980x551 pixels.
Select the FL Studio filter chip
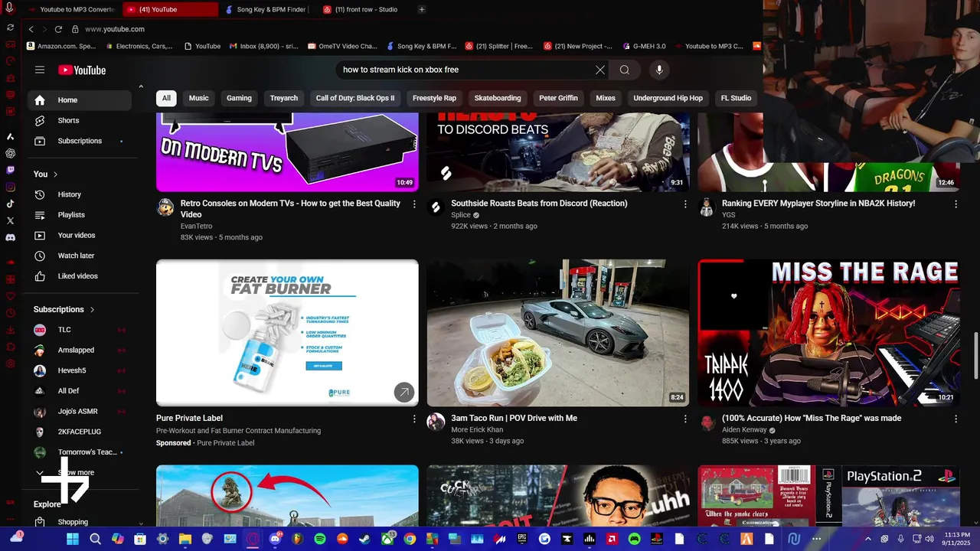pyautogui.click(x=736, y=98)
